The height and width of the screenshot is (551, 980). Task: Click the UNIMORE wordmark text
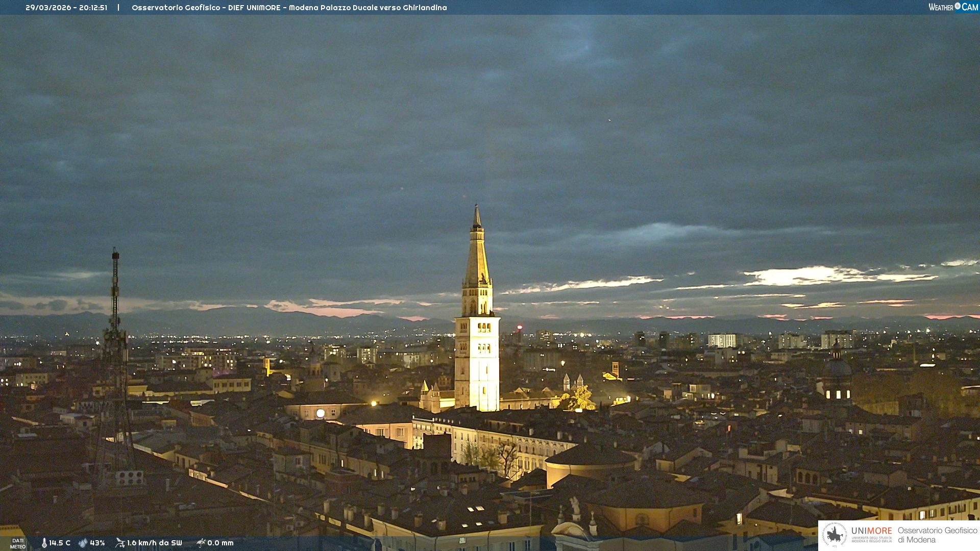coord(871,531)
